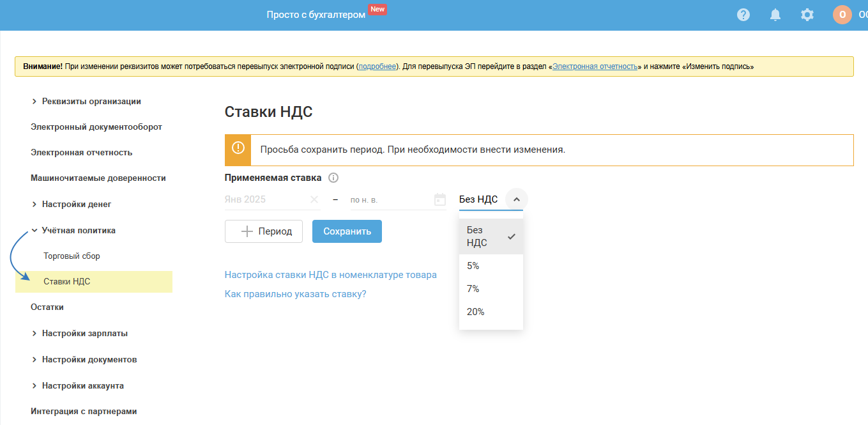Open Электронный документооборот menu item
This screenshot has height=425, width=868.
(96, 127)
